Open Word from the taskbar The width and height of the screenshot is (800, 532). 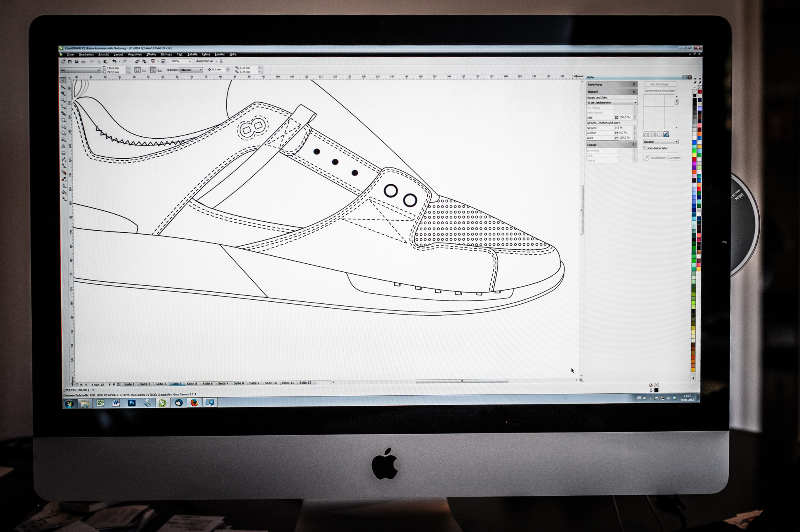coord(116,403)
